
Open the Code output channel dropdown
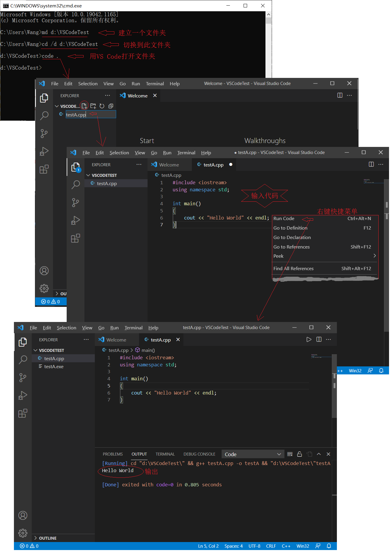(x=253, y=454)
